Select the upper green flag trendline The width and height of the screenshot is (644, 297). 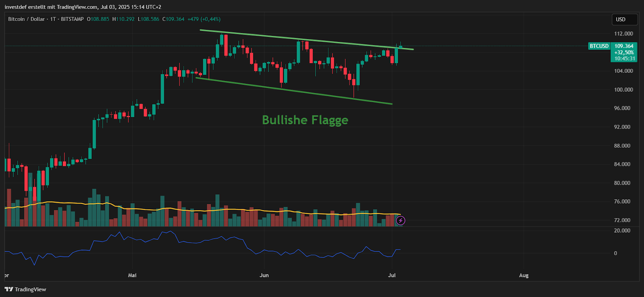click(306, 40)
